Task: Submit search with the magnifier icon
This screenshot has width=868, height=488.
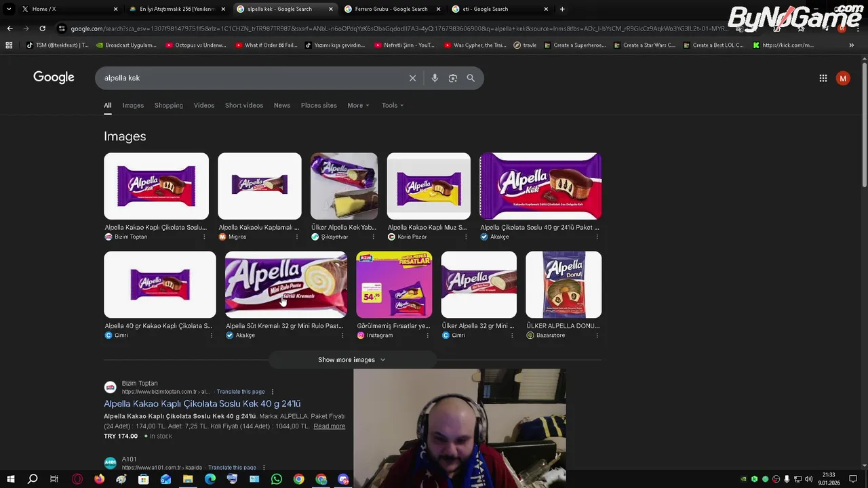Action: point(471,78)
